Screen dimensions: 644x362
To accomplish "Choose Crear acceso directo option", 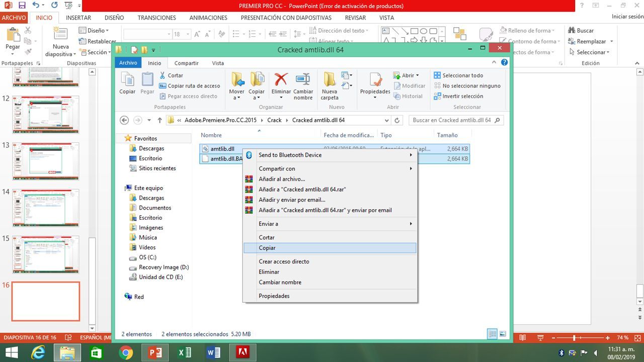I will click(x=330, y=261).
